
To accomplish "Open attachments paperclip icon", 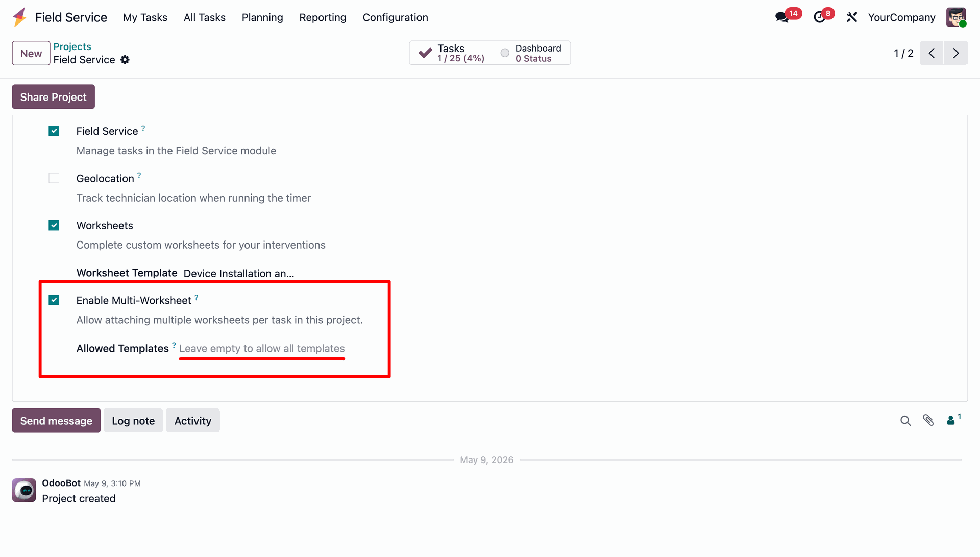I will click(x=928, y=420).
